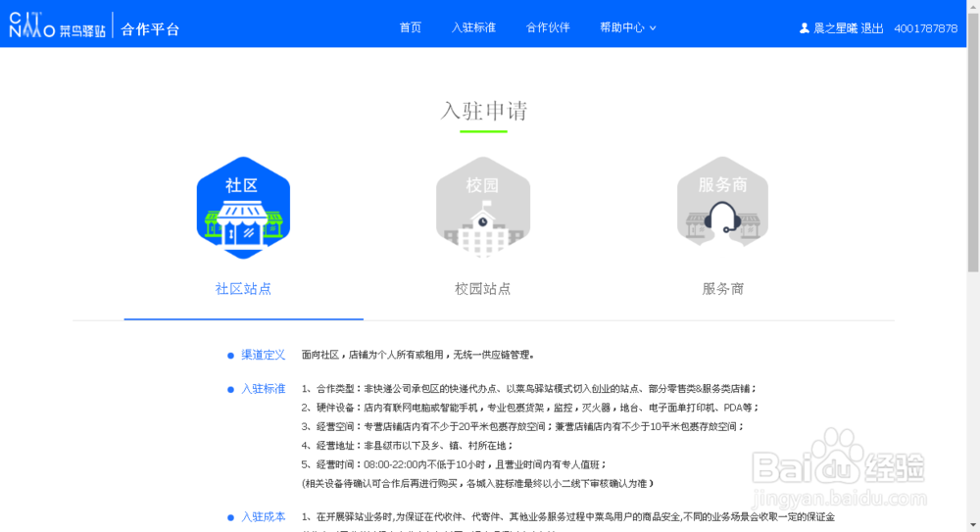This screenshot has width=980, height=532.
Task: Click the 面向社区 channel definition text
Action: click(x=418, y=355)
